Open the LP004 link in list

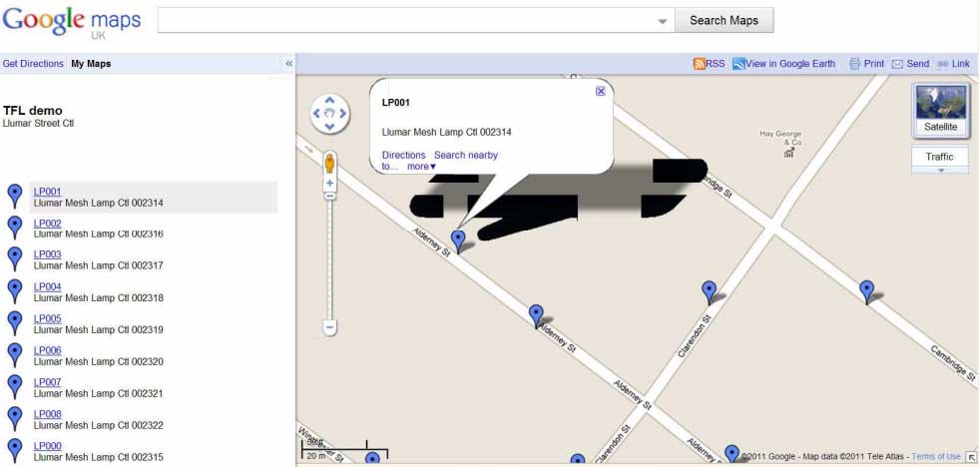48,287
